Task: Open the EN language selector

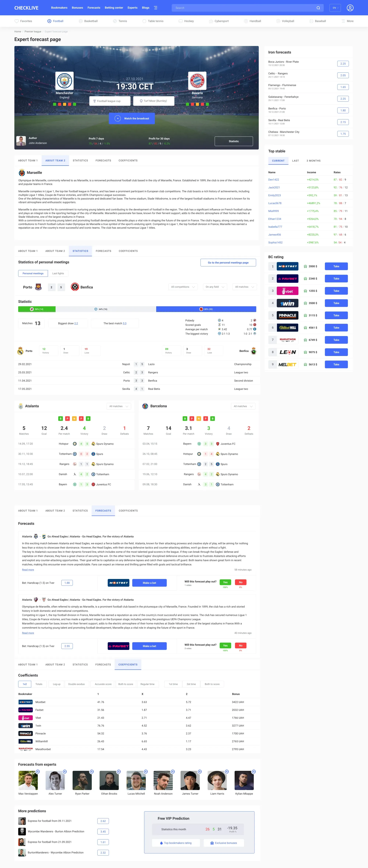Action: click(x=335, y=7)
